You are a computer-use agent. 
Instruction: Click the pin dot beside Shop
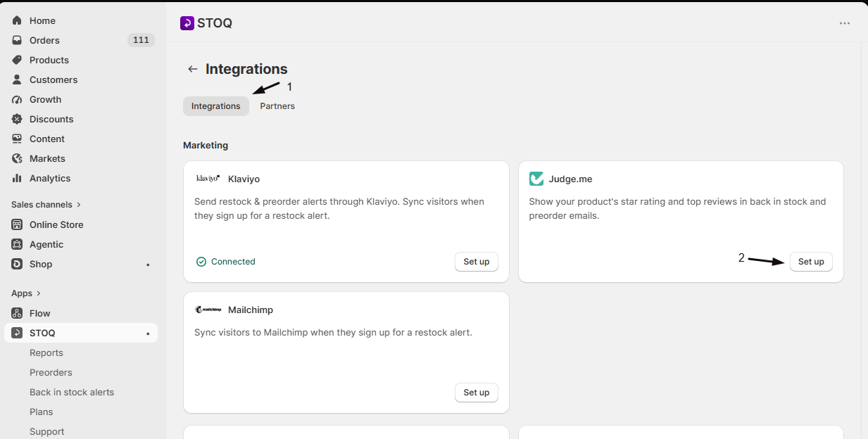pyautogui.click(x=148, y=265)
